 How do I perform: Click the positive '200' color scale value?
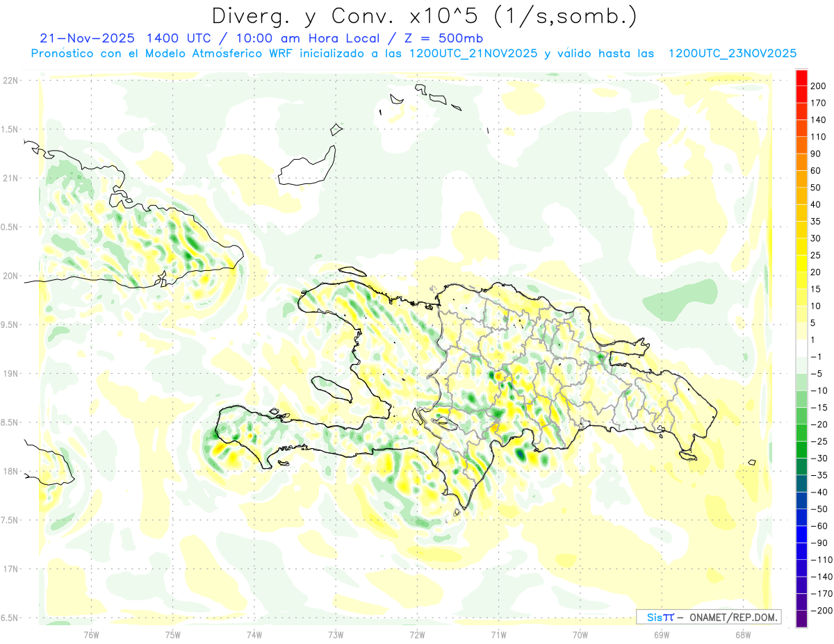coord(819,86)
